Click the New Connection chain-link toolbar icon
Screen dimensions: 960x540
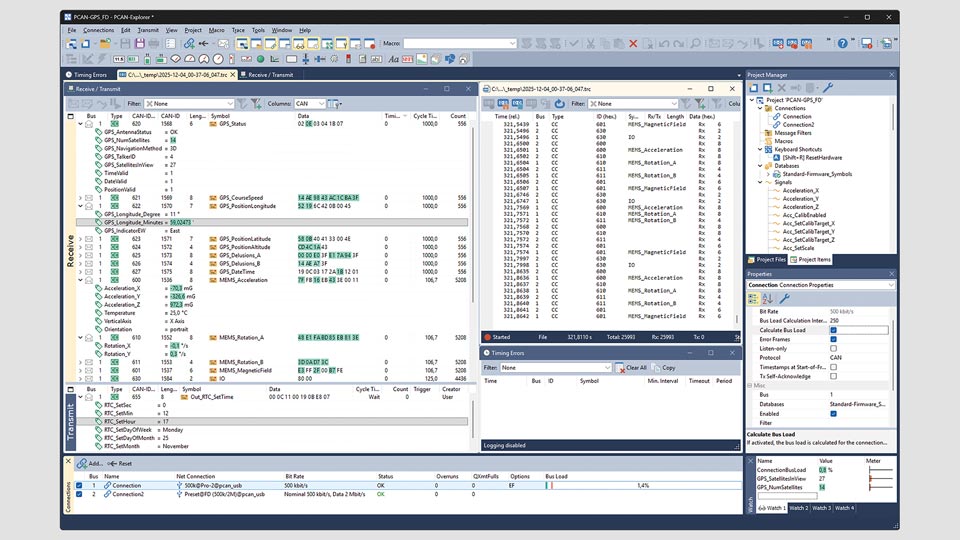point(189,43)
